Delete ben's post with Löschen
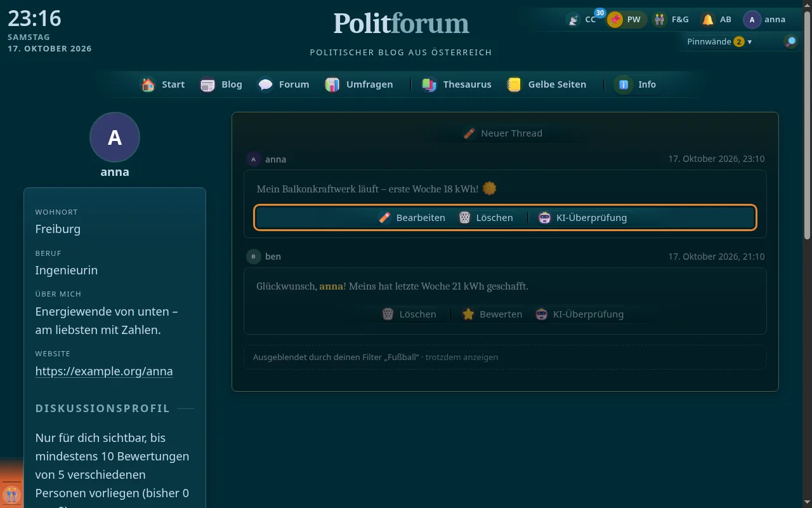The height and width of the screenshot is (508, 812). click(x=409, y=314)
